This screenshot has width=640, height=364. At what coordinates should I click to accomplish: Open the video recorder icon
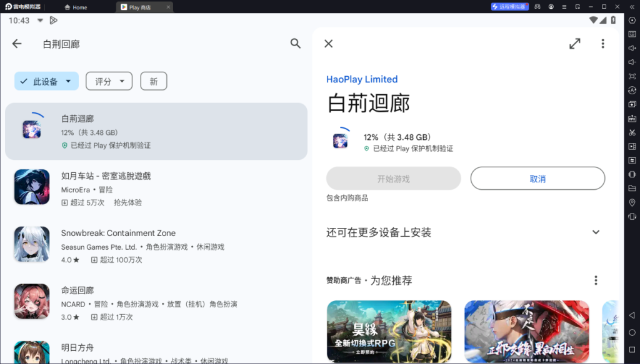632,146
